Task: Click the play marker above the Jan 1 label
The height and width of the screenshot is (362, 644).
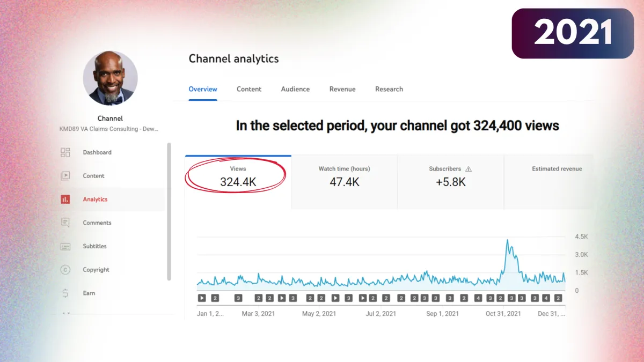Action: point(202,298)
